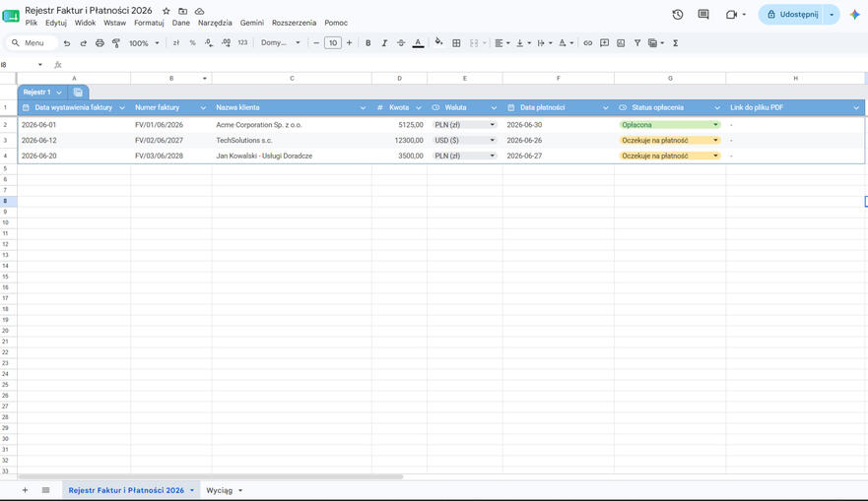Add a new sheet

[25, 490]
